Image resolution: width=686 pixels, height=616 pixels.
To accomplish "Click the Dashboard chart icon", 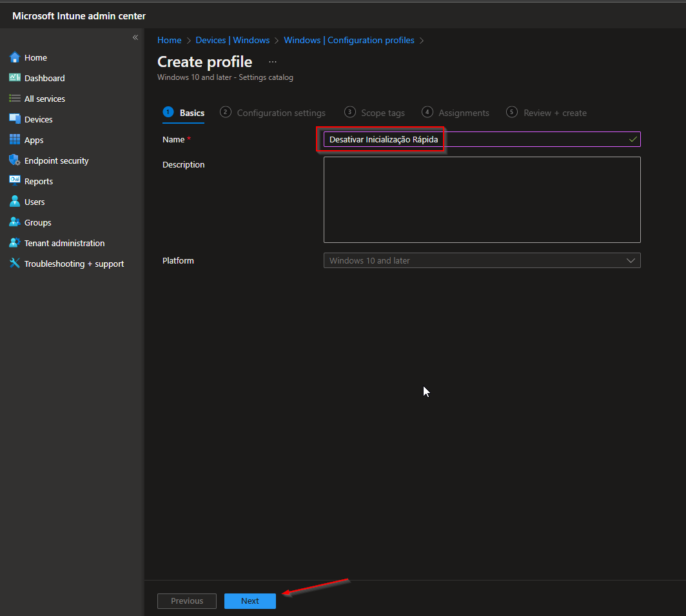I will pyautogui.click(x=14, y=78).
